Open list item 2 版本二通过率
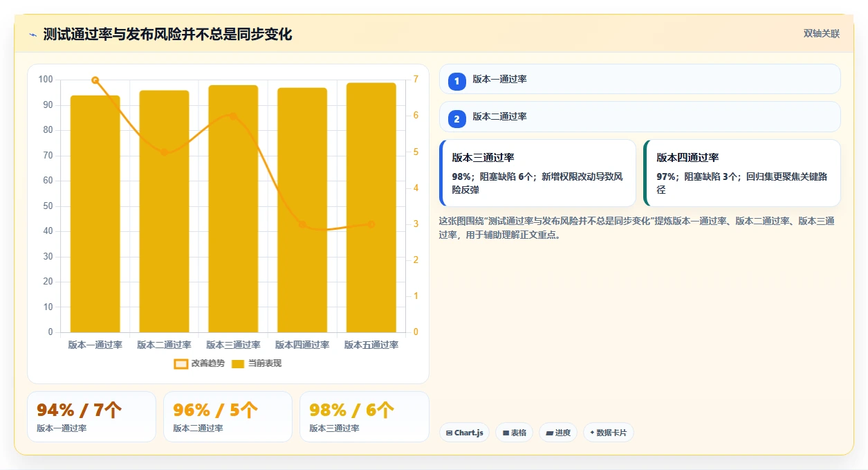Image resolution: width=868 pixels, height=470 pixels. coord(640,116)
